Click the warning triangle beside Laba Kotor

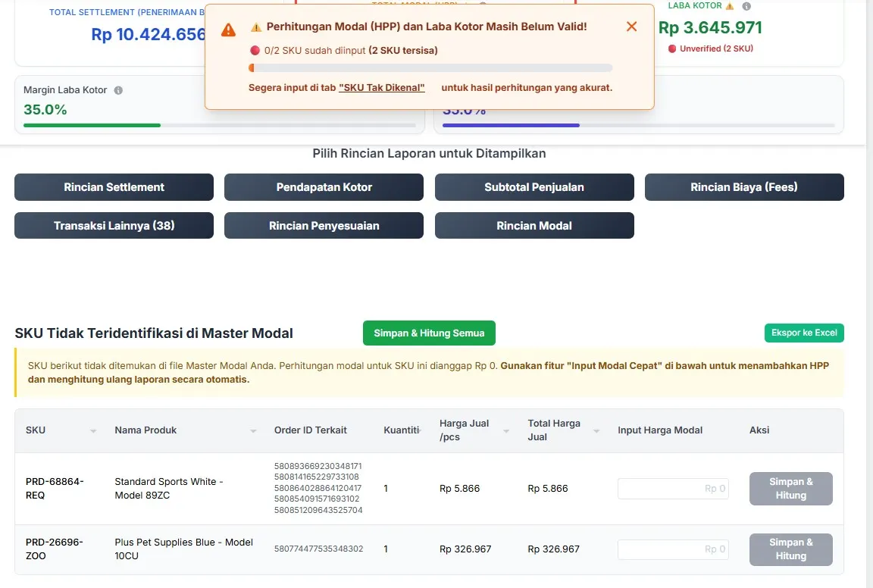(x=730, y=6)
